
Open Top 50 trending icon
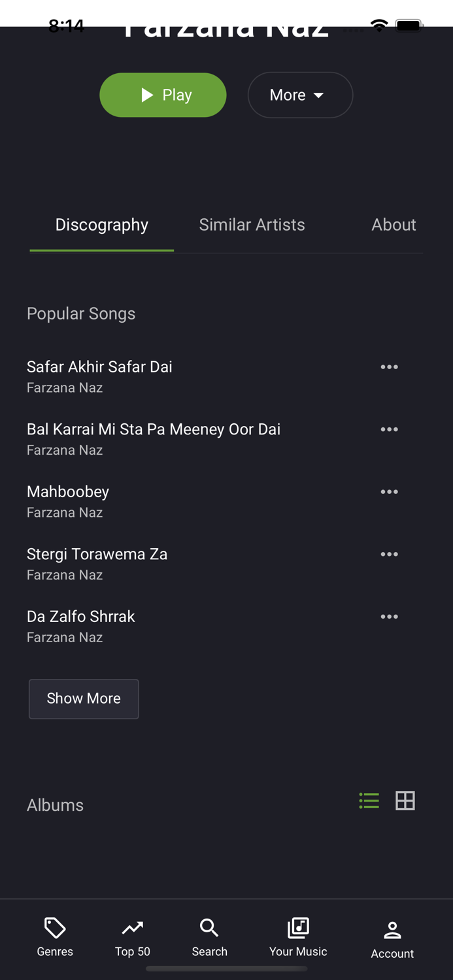[x=132, y=928]
